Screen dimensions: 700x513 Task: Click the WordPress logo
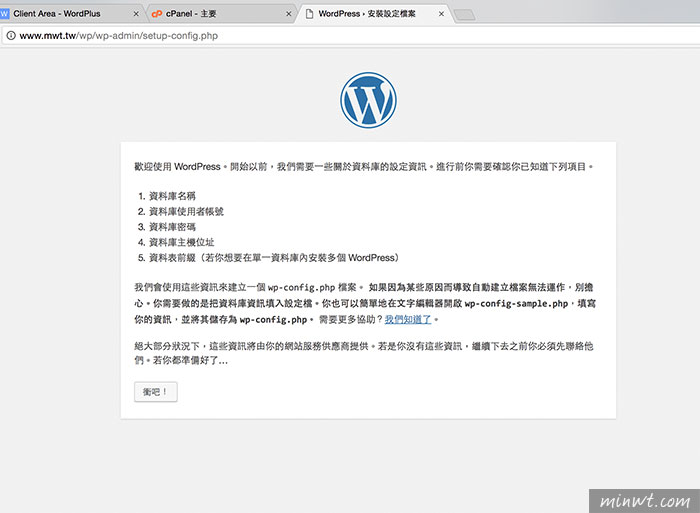click(x=368, y=100)
